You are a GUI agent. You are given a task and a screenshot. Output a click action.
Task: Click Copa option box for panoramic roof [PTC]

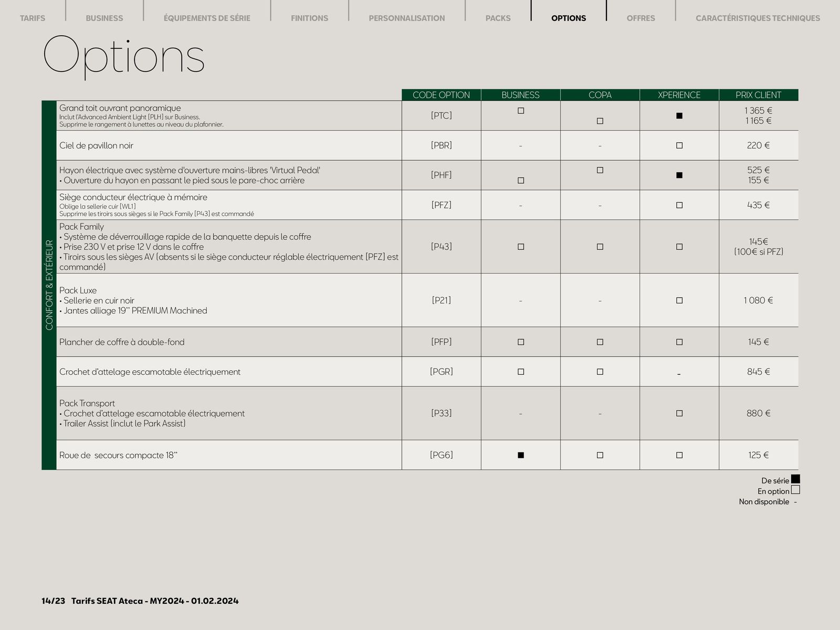[600, 121]
